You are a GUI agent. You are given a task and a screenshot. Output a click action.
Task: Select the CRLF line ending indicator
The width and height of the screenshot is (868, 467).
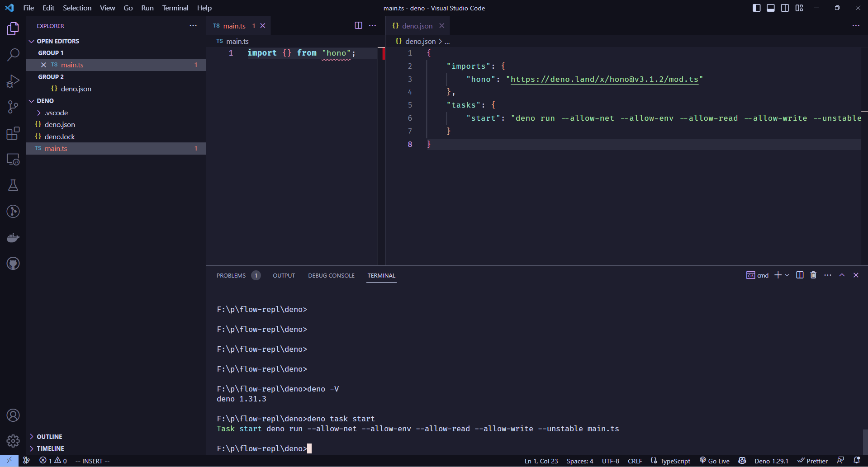click(635, 461)
